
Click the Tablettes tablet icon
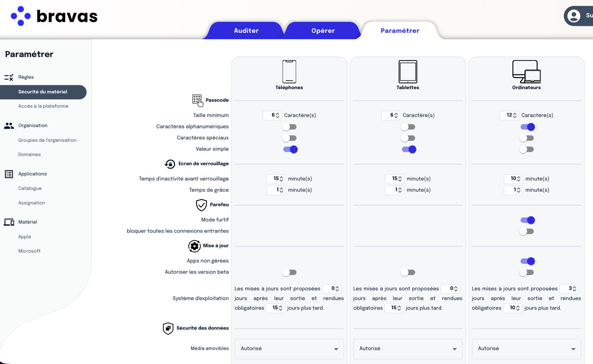407,72
